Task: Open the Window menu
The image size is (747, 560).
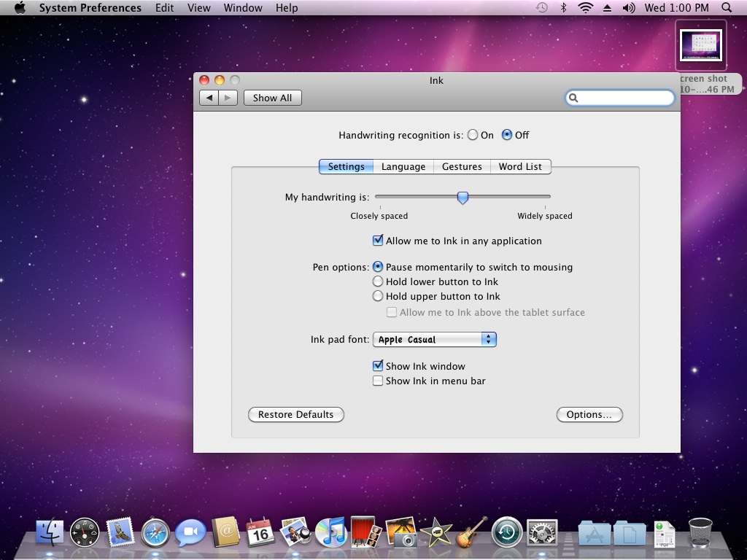Action: click(243, 7)
